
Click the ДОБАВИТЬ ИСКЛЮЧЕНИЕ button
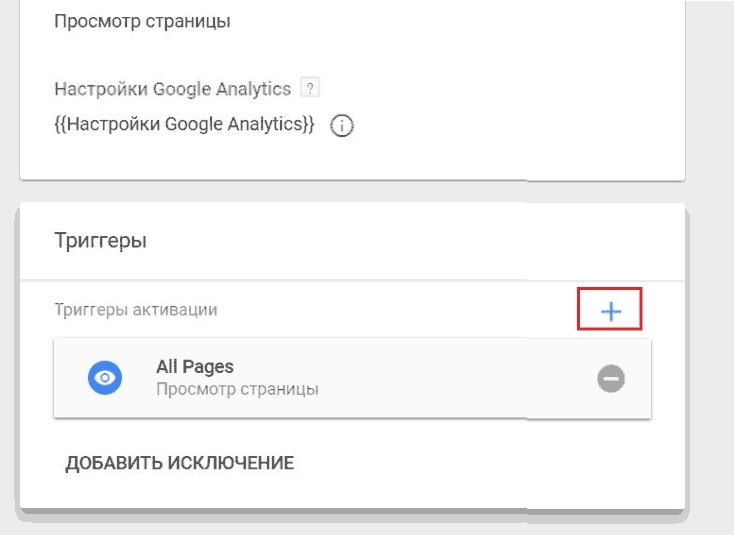point(180,463)
